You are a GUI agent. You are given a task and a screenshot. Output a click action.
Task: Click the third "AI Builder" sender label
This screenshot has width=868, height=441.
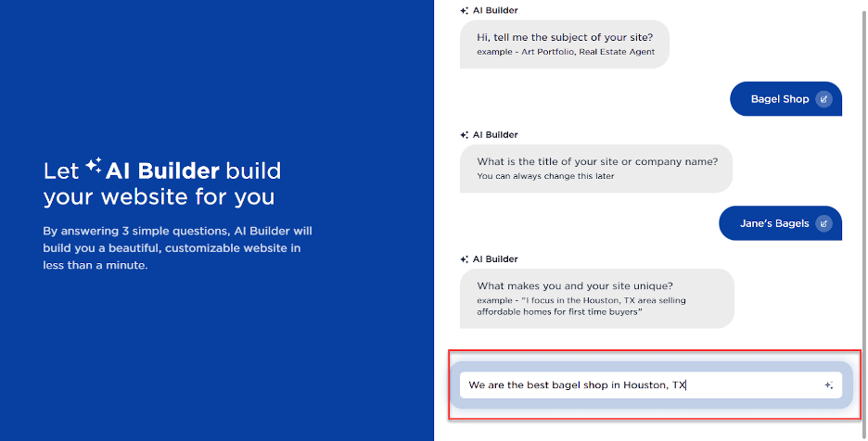click(x=495, y=259)
